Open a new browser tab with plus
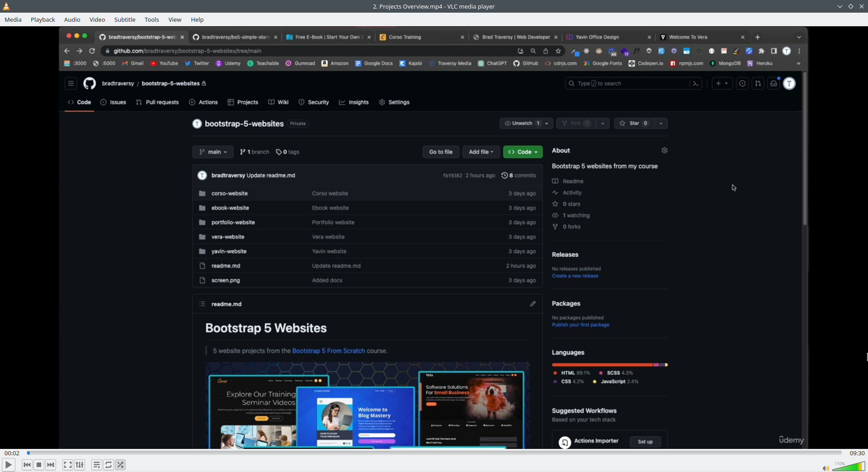 758,37
